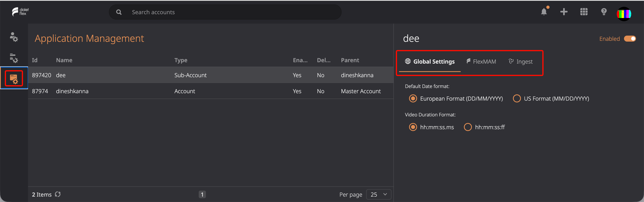Viewport: 644px width, 202px height.
Task: Refresh the items list
Action: tap(58, 194)
